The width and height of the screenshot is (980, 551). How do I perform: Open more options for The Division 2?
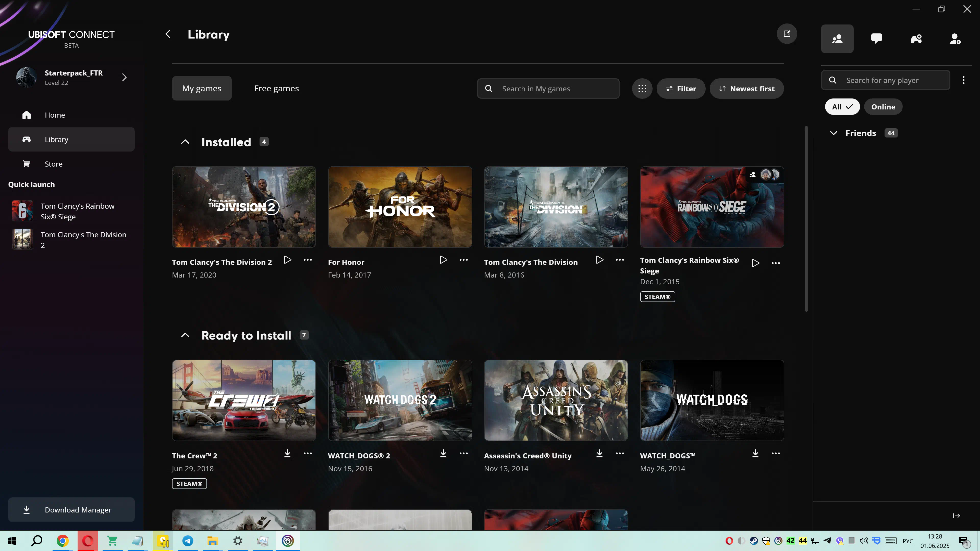click(x=308, y=260)
